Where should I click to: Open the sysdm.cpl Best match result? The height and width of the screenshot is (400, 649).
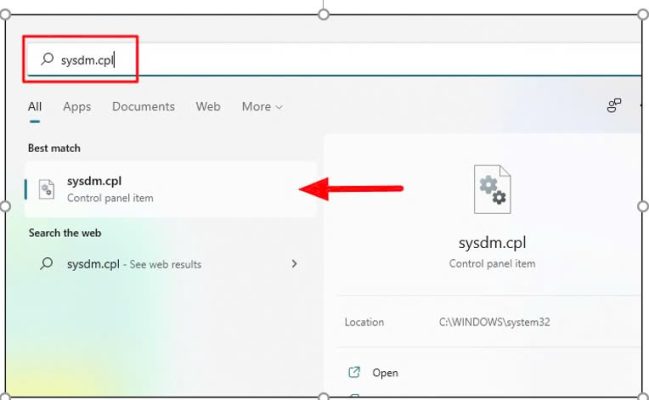pos(171,189)
